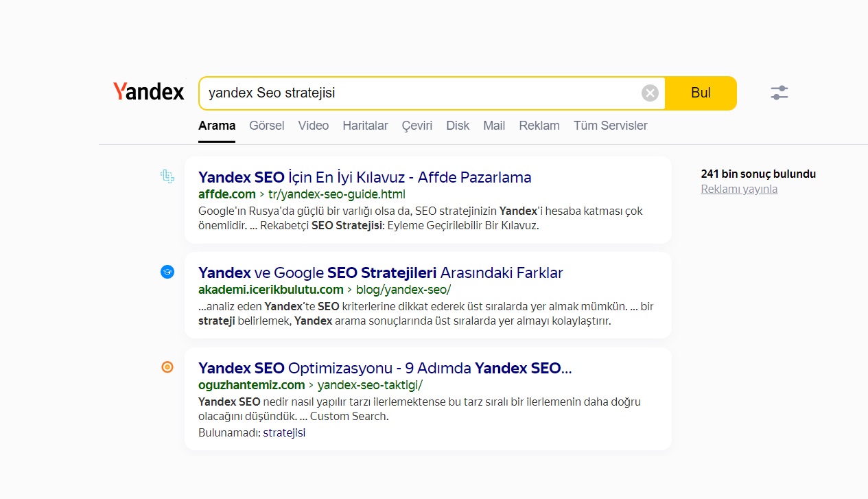
Task: Open search settings sliders icon
Action: [x=779, y=93]
